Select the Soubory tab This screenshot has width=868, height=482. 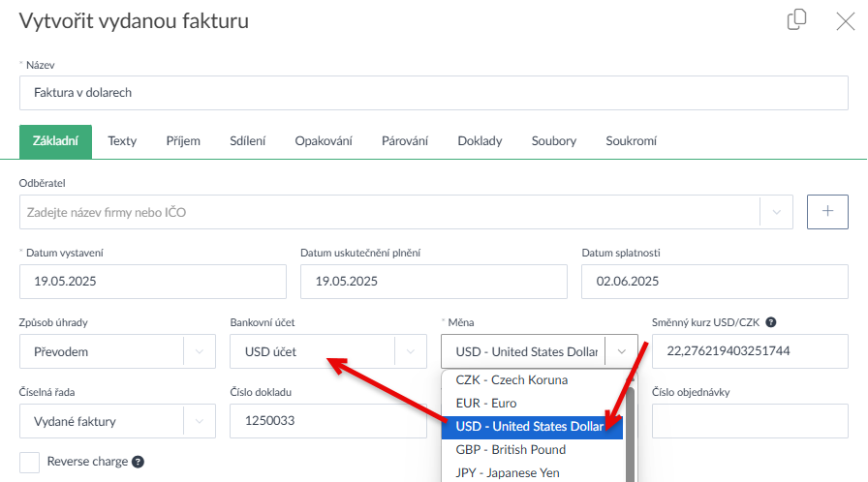point(553,141)
